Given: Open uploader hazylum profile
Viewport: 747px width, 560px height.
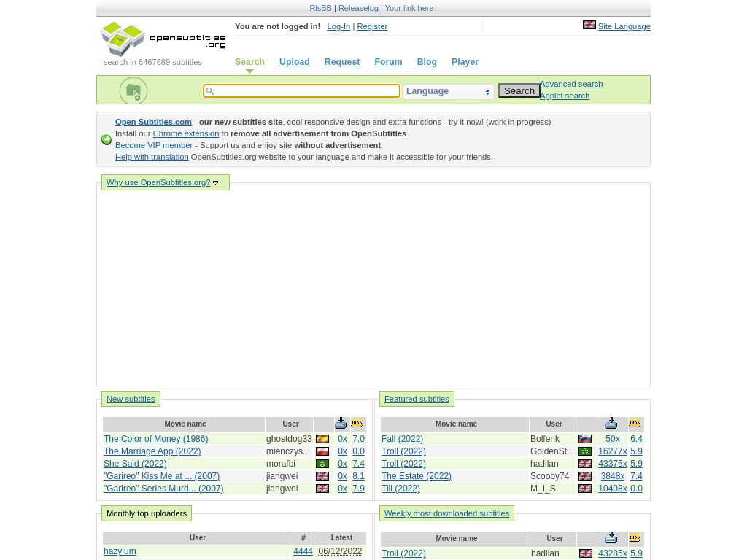Looking at the screenshot, I should (x=120, y=551).
